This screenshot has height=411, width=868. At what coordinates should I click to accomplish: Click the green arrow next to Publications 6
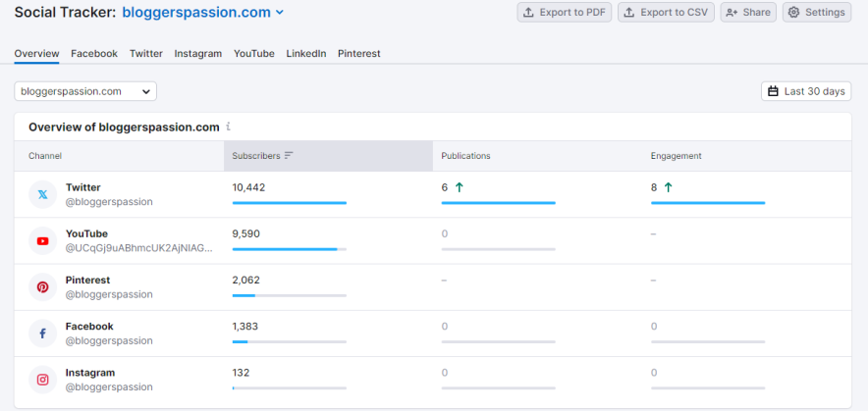(459, 187)
